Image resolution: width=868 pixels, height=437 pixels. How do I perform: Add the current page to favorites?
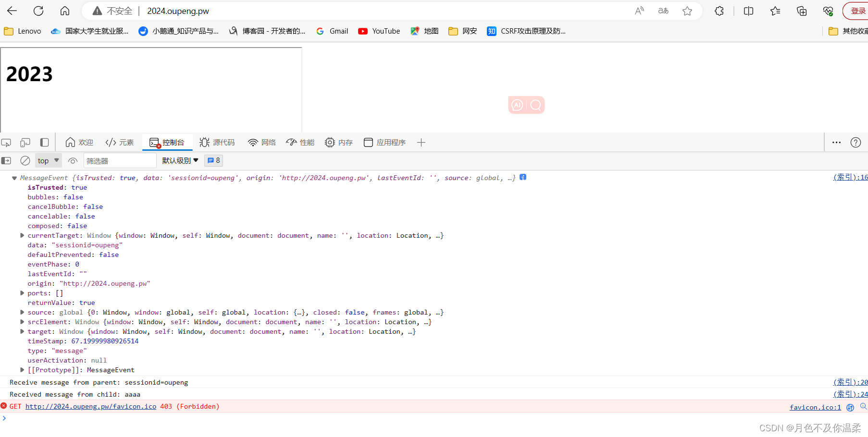pyautogui.click(x=687, y=11)
